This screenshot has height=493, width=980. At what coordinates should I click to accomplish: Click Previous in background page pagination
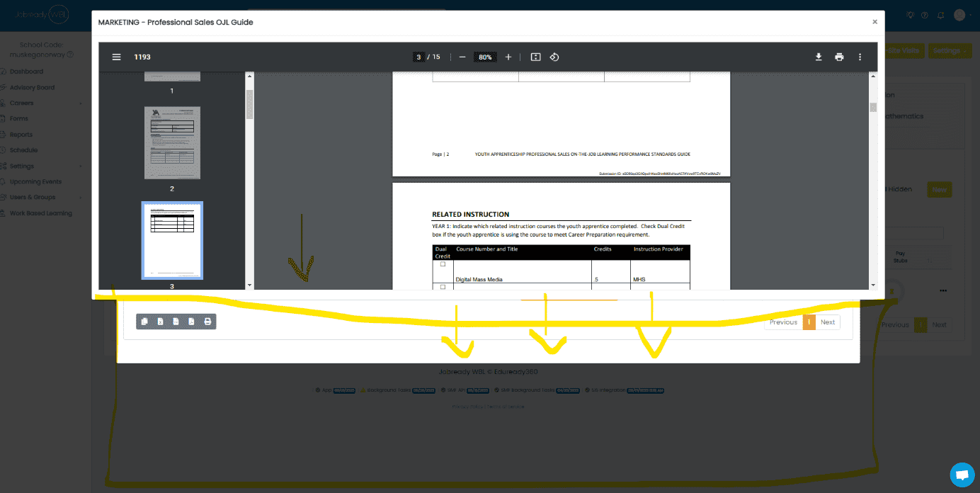click(896, 325)
